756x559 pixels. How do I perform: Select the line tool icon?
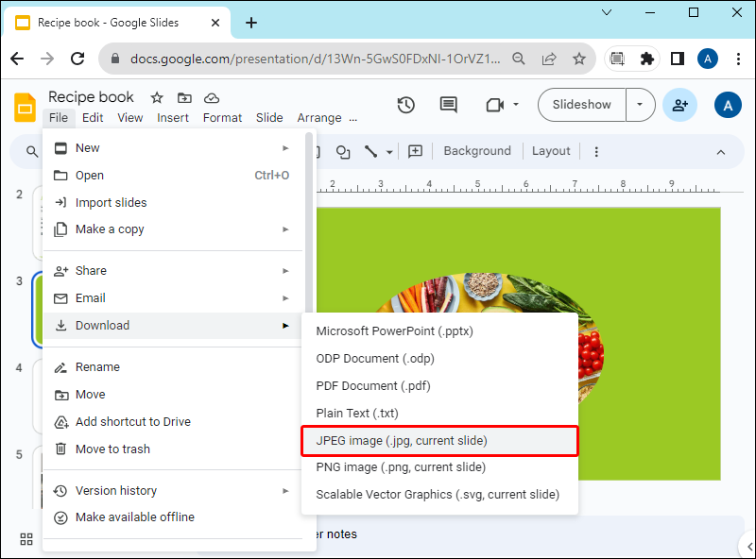coord(370,152)
